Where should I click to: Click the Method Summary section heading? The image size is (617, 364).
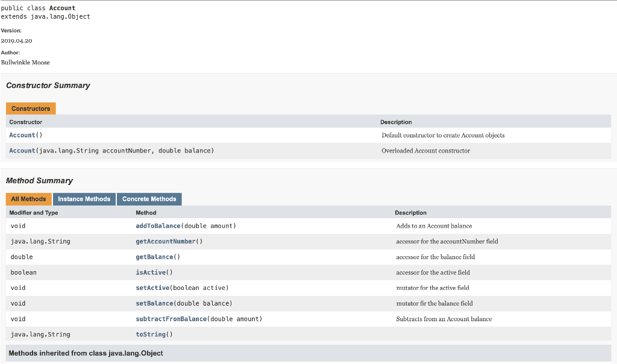(39, 180)
